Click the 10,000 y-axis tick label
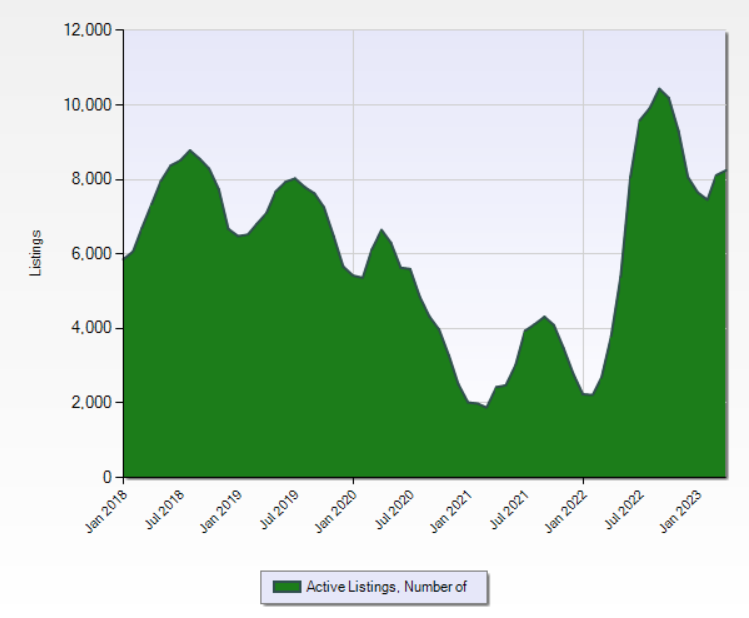Screen dimensions: 749x618 (x=87, y=105)
